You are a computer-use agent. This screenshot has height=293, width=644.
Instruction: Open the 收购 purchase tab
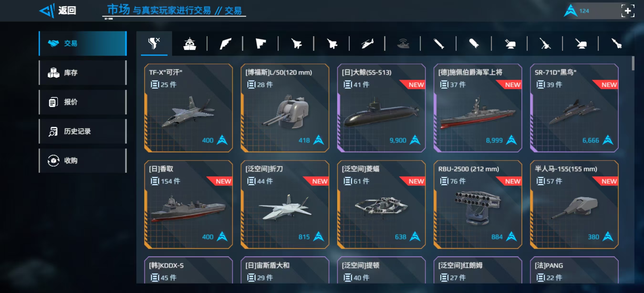(83, 161)
